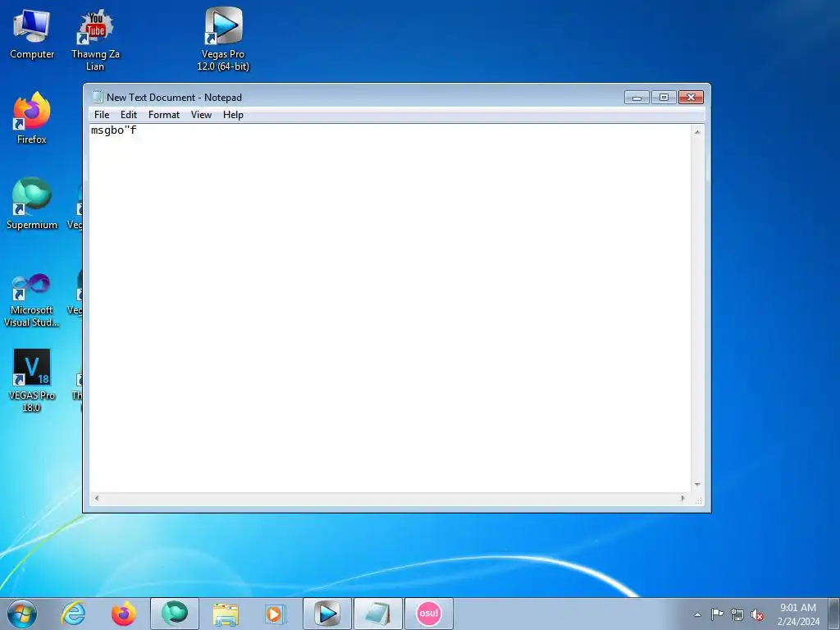Select the Thawng Za Lian YouTube shortcut
This screenshot has height=630, width=840.
pyautogui.click(x=95, y=39)
